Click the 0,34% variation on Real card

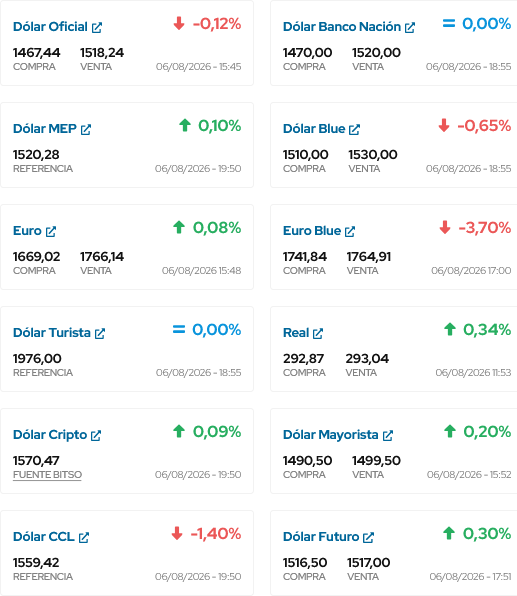click(x=487, y=330)
